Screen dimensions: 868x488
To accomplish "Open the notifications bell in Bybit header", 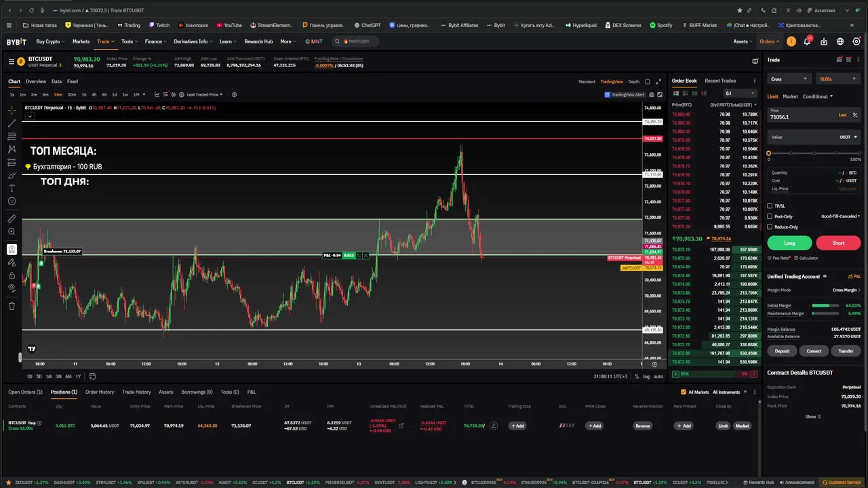I will 807,41.
